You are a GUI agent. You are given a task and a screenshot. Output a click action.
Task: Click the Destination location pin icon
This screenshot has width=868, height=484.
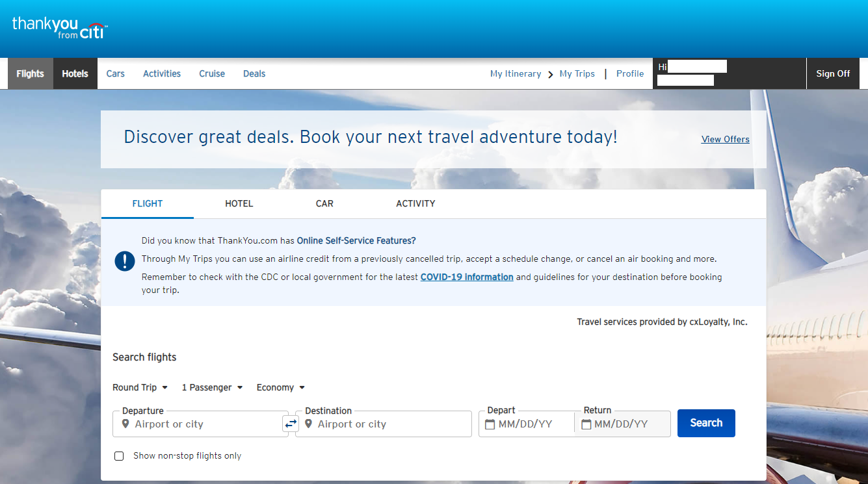coord(308,424)
